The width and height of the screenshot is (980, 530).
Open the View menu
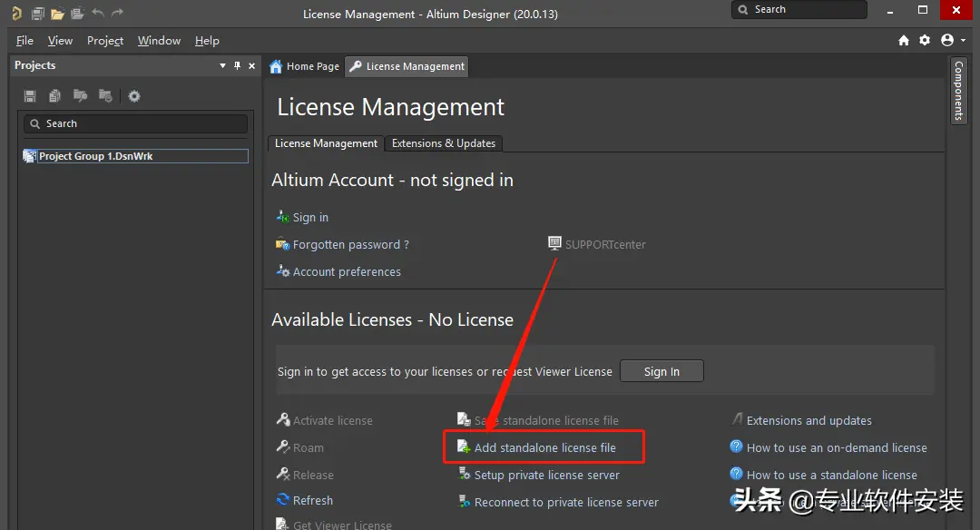pyautogui.click(x=60, y=41)
